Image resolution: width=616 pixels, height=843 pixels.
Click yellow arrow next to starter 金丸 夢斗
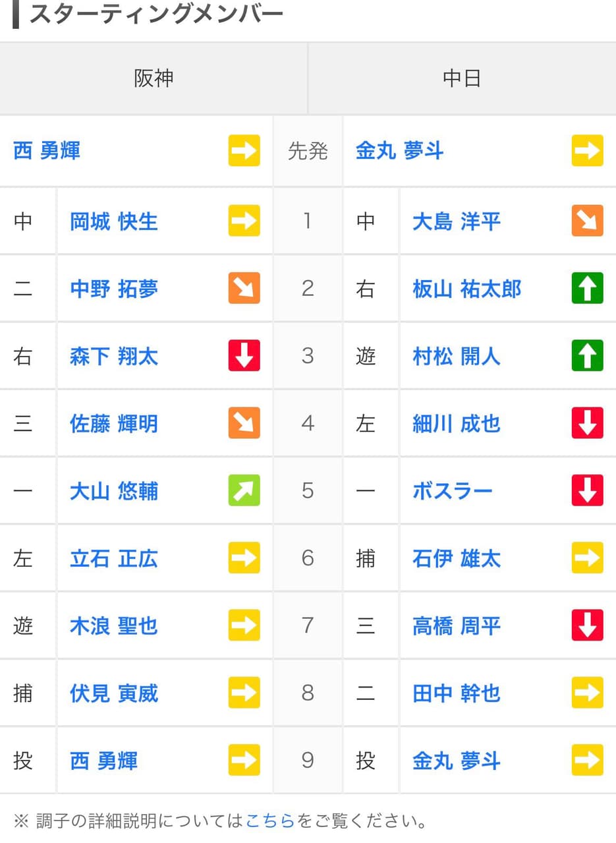point(587,150)
